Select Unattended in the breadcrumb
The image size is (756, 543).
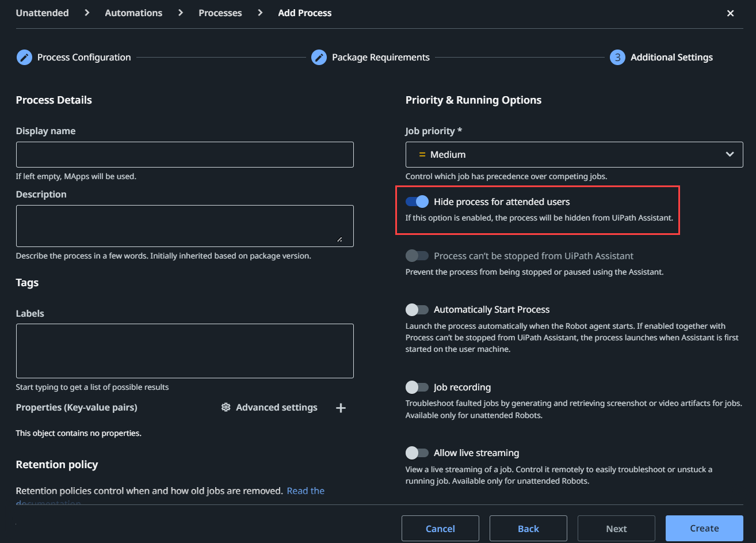[x=42, y=12]
